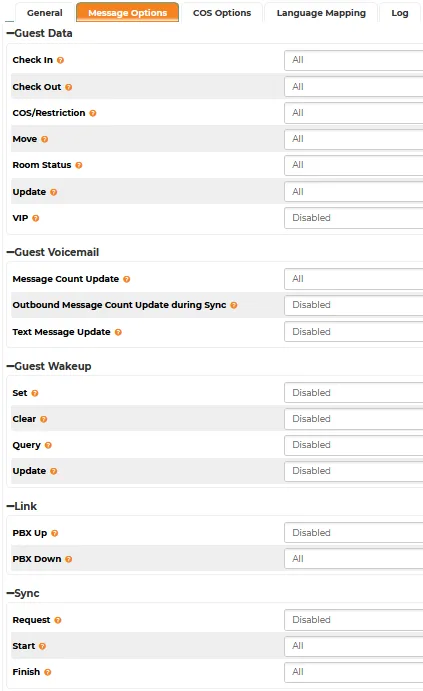Open the Language Mapping tab

click(321, 13)
